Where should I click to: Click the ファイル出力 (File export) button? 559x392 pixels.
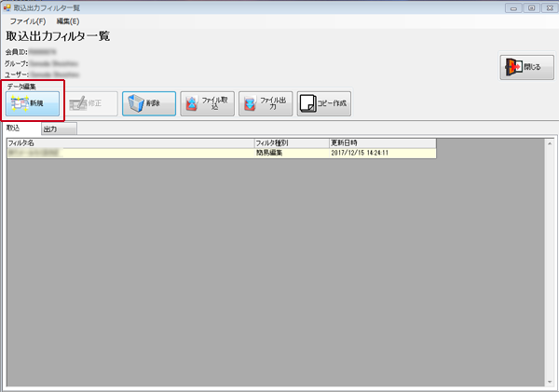(265, 103)
